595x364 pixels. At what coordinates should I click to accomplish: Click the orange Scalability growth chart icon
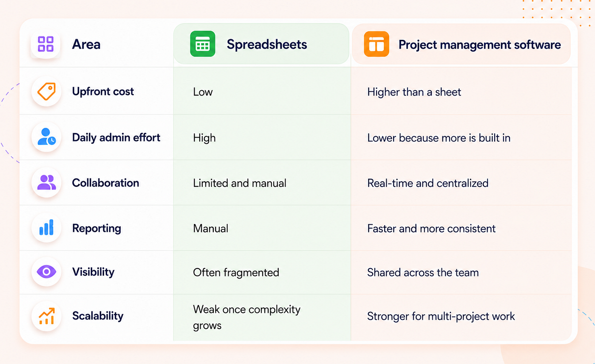[46, 316]
